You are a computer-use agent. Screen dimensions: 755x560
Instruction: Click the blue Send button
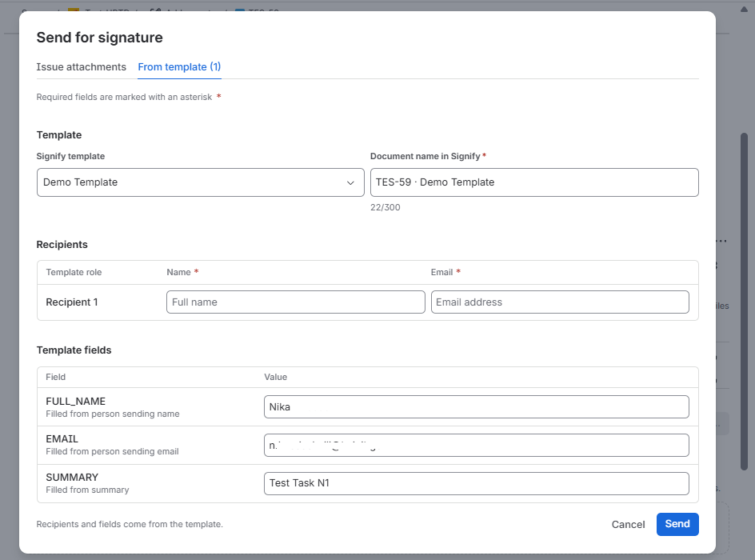coord(677,524)
